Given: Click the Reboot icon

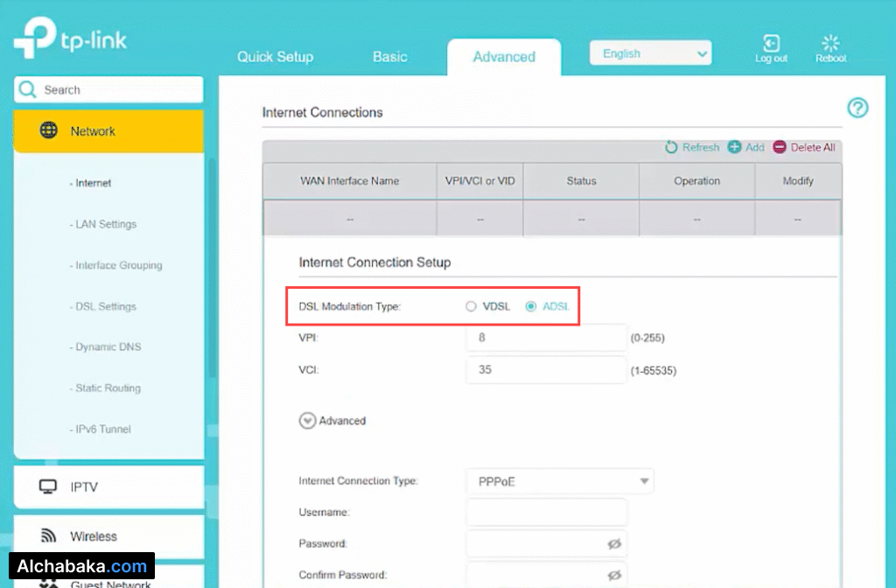Looking at the screenshot, I should coord(830,45).
